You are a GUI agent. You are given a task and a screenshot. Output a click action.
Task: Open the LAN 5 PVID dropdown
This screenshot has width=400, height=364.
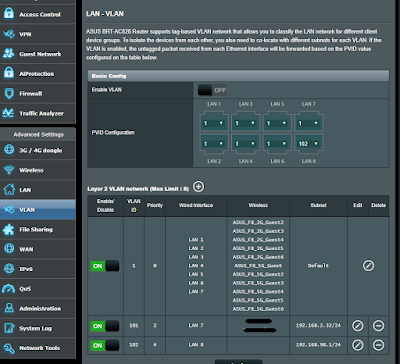[x=277, y=123]
